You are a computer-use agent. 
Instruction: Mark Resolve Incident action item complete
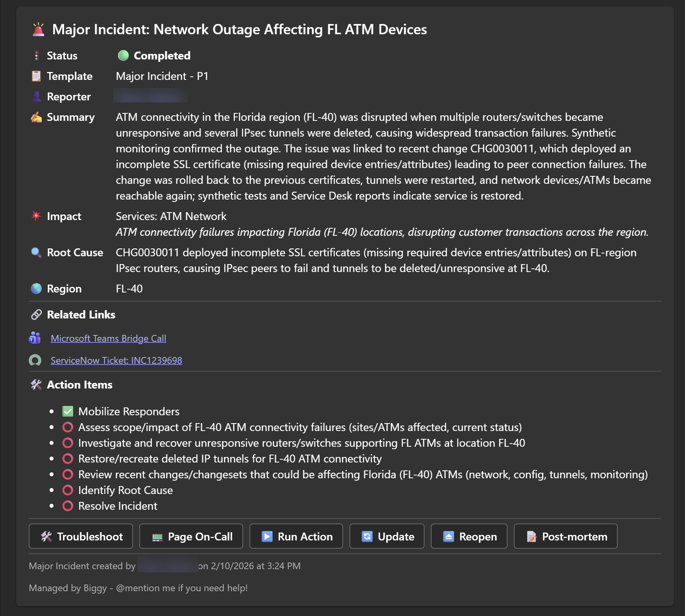pos(68,506)
